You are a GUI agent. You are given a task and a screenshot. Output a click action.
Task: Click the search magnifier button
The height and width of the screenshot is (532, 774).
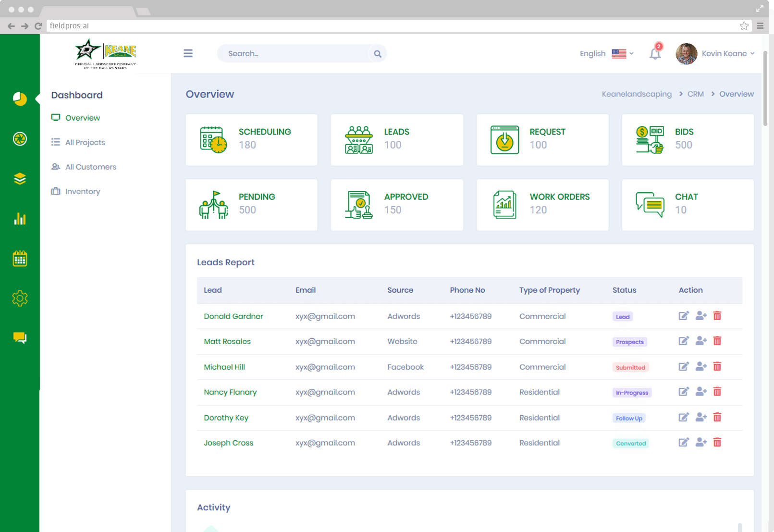tap(378, 54)
